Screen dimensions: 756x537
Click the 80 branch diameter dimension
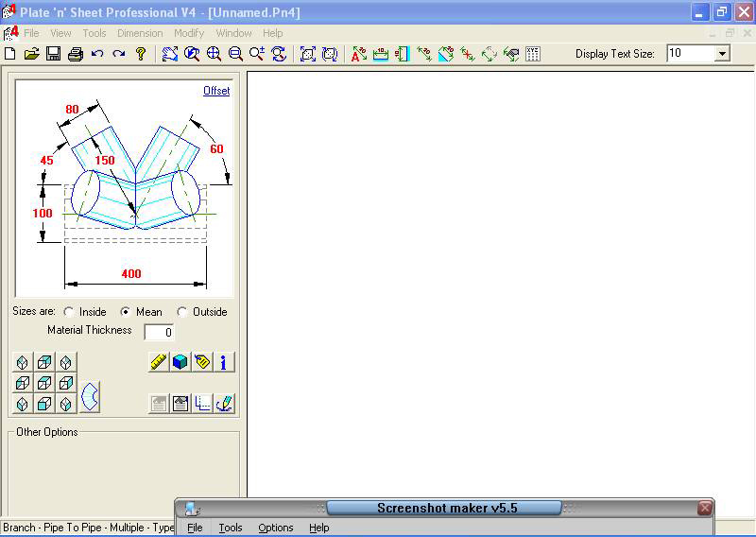coord(73,110)
